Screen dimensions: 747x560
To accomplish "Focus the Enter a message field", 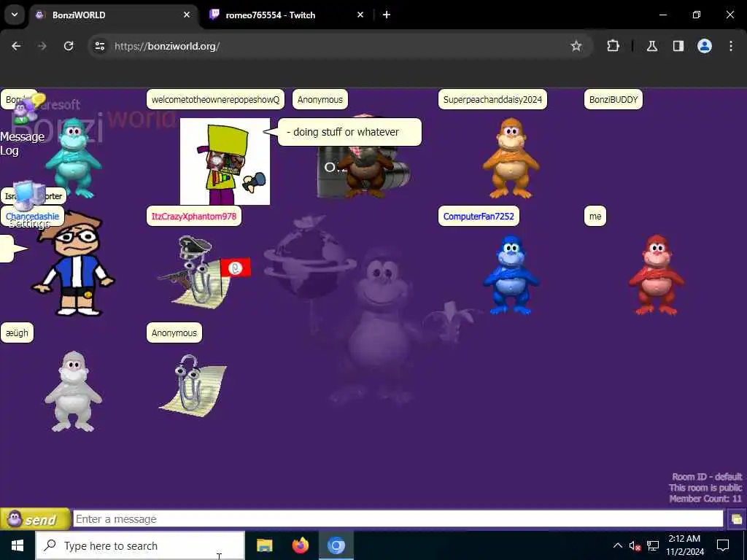I will (398, 519).
